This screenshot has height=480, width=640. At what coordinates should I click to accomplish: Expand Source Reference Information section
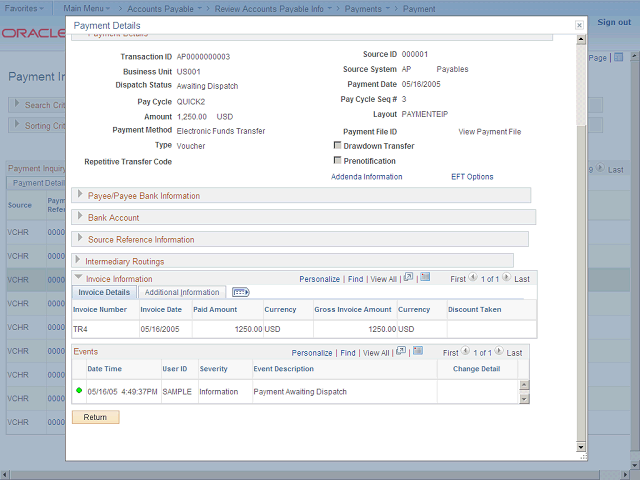tap(80, 238)
